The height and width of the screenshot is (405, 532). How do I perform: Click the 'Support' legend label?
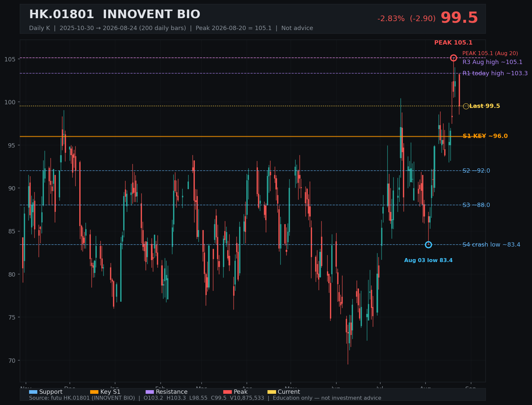(51, 392)
